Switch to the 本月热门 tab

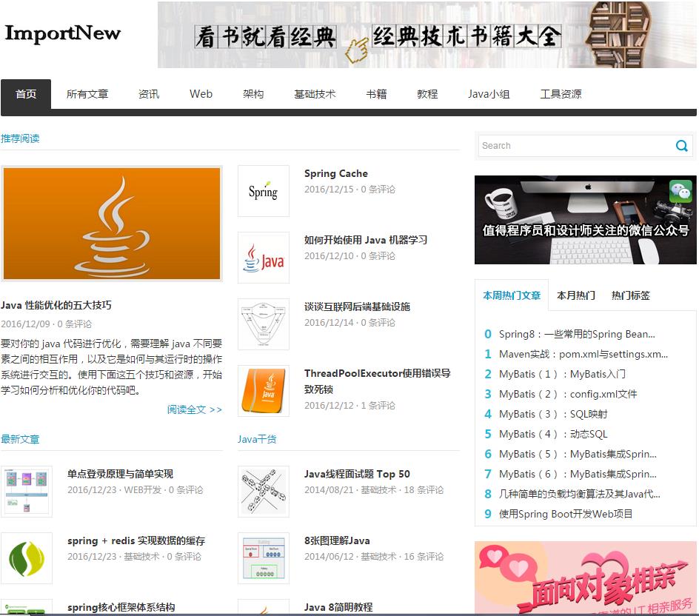tap(576, 295)
